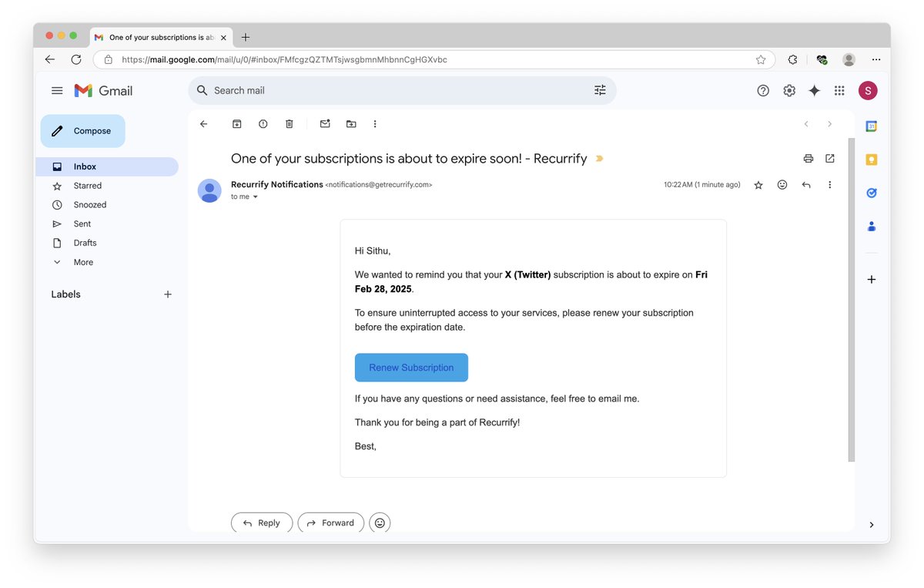Star the Recurrify email
924x588 pixels.
758,185
